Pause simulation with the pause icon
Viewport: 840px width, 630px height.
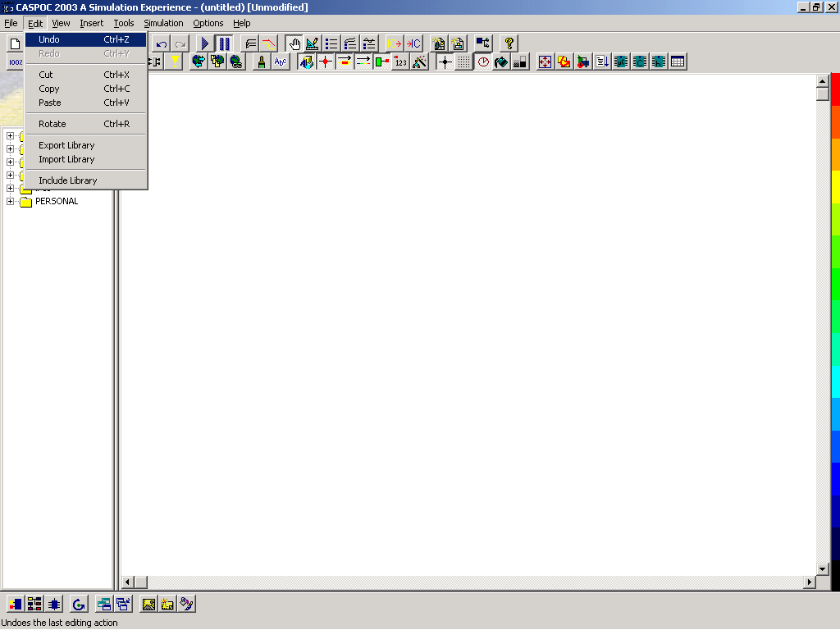click(x=224, y=44)
